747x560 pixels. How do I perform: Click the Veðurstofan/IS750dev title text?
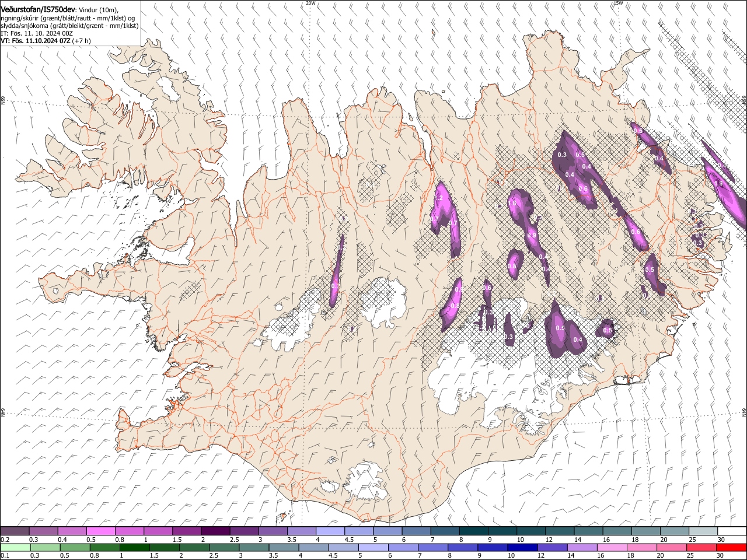(38, 9)
